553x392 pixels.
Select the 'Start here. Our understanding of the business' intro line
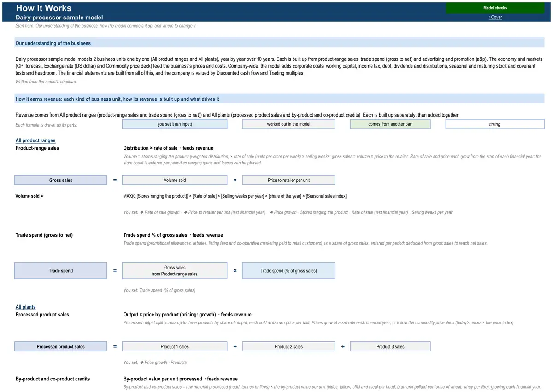click(x=106, y=26)
